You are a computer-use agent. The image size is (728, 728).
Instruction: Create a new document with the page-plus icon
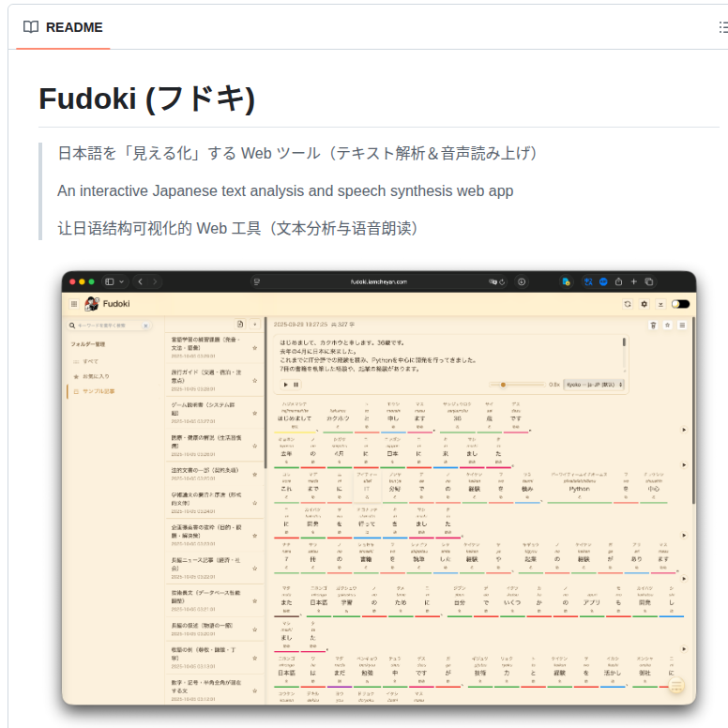pos(240,324)
